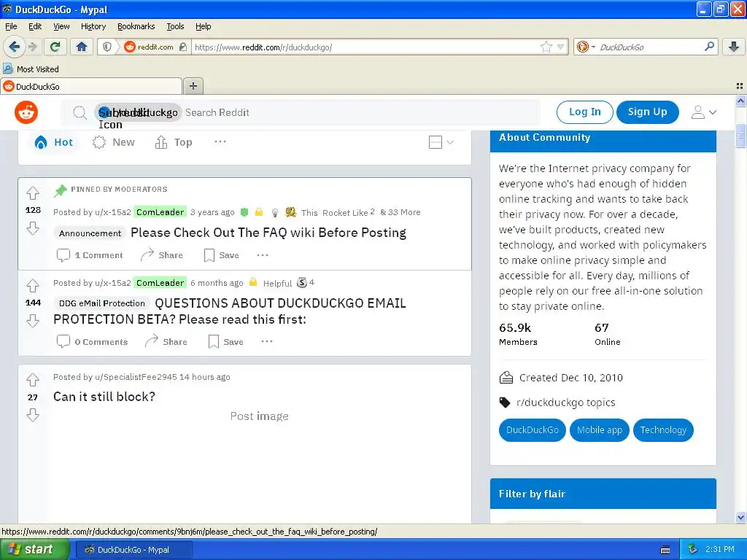Downvote the 'Can it still block?' post
This screenshot has height=560, width=747.
click(32, 415)
